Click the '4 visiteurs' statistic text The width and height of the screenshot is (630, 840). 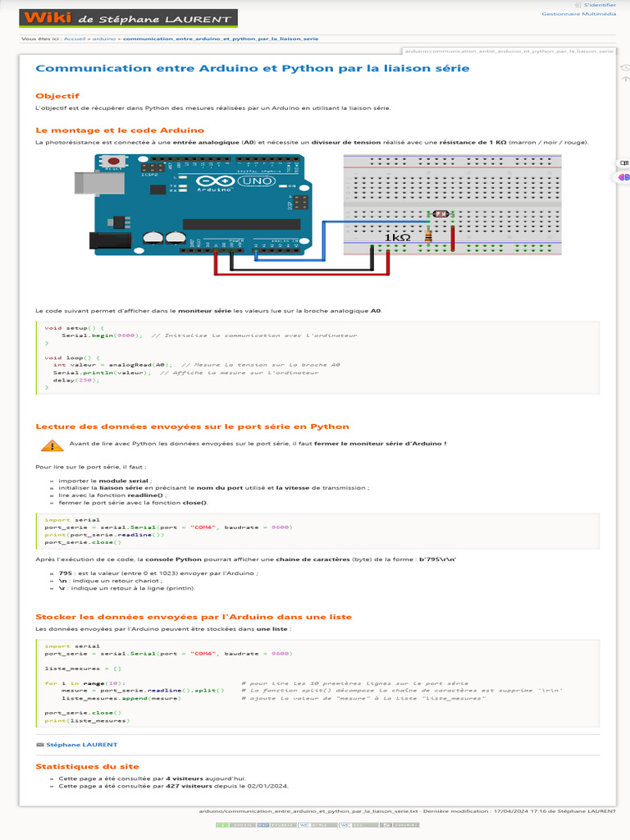pyautogui.click(x=185, y=778)
